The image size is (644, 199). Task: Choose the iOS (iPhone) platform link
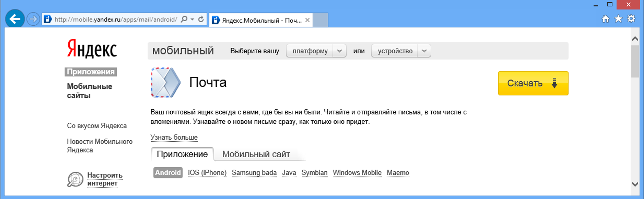point(207,173)
